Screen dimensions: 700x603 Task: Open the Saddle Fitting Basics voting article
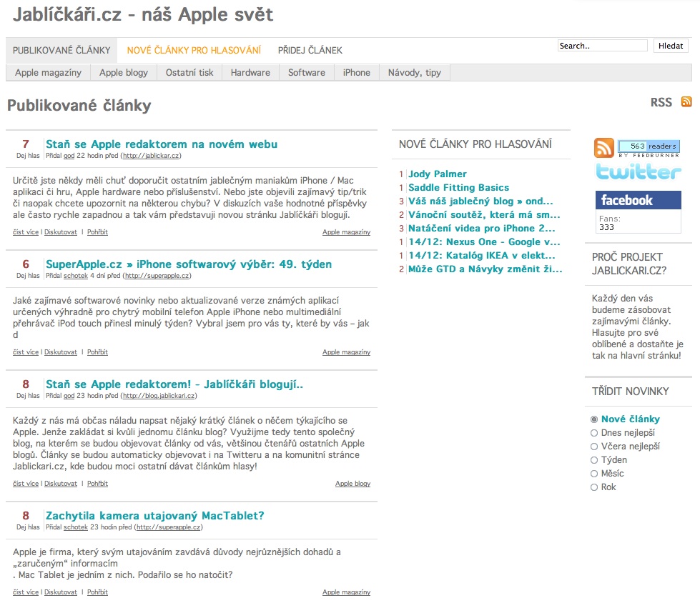click(458, 187)
